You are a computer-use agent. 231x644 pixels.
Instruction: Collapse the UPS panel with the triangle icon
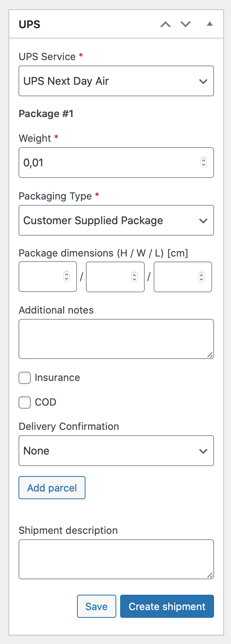pyautogui.click(x=210, y=24)
